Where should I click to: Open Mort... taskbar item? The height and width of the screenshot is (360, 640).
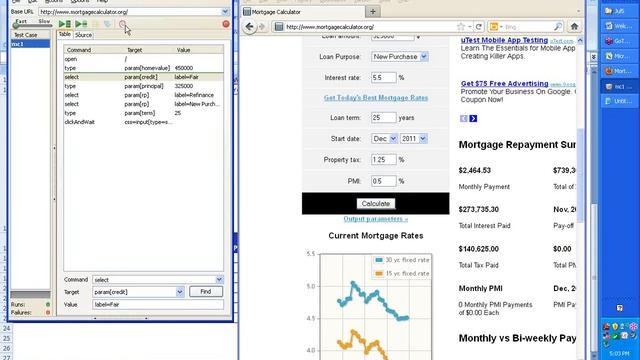(x=620, y=71)
